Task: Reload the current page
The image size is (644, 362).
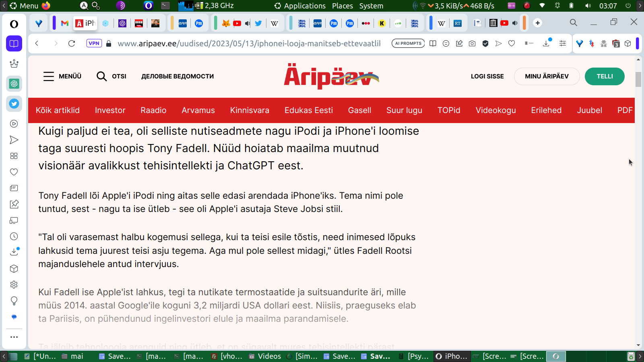Action: (72, 43)
